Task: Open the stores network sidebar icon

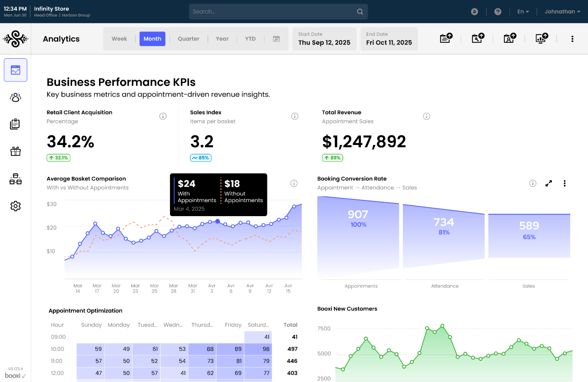Action: 15,179
